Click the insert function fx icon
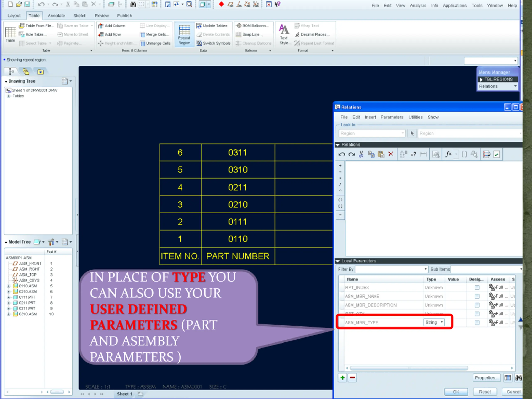The image size is (532, 399). pyautogui.click(x=448, y=154)
